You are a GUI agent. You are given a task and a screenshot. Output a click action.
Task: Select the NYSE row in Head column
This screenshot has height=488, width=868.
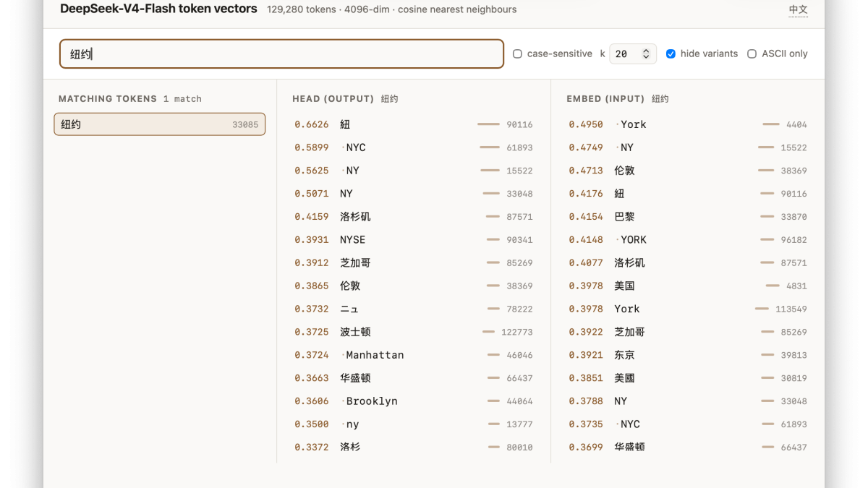tap(414, 239)
